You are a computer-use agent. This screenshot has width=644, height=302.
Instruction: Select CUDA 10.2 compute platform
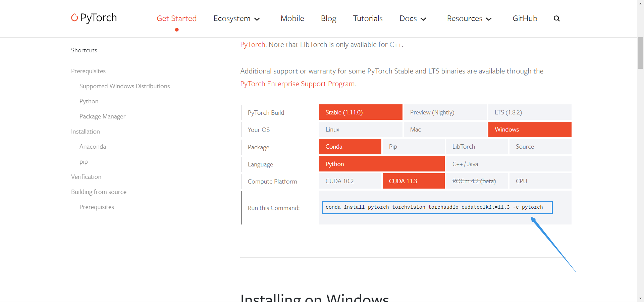coord(350,181)
